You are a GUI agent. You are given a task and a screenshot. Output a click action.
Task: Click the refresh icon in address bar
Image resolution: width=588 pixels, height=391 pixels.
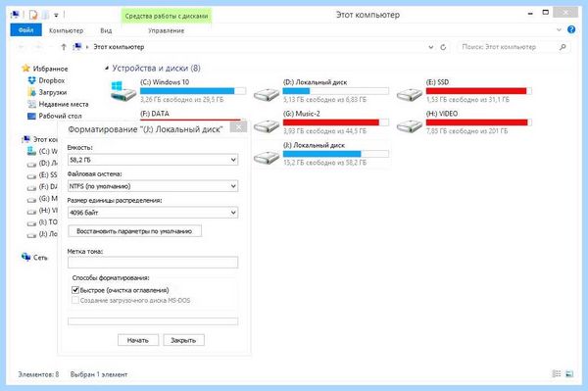[x=443, y=47]
